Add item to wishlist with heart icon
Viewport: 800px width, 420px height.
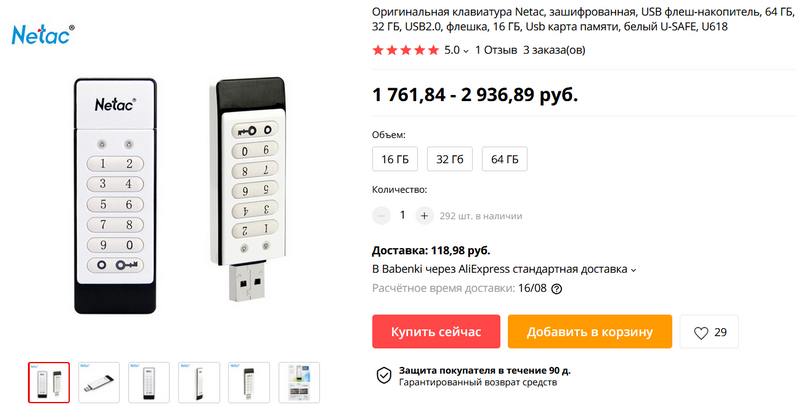[x=710, y=332]
